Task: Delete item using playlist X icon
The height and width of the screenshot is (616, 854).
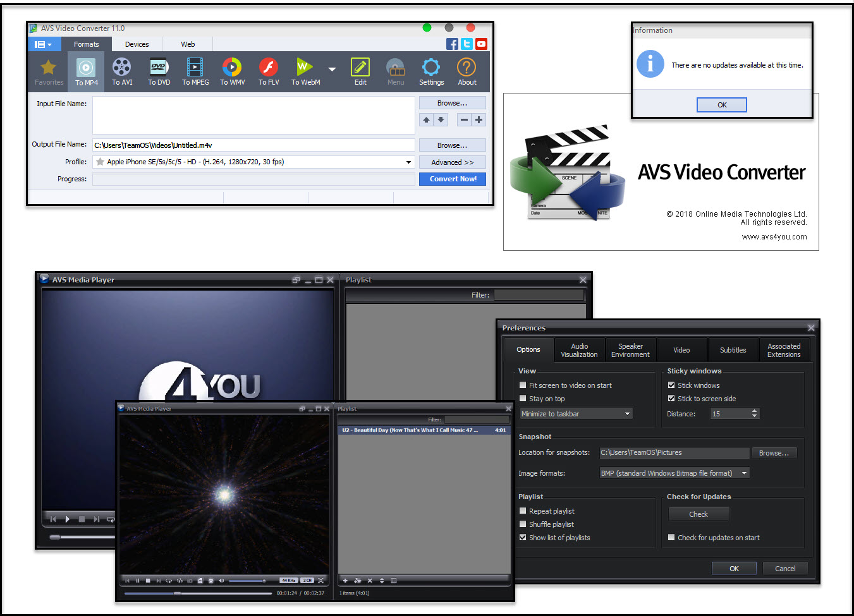Action: (x=370, y=580)
